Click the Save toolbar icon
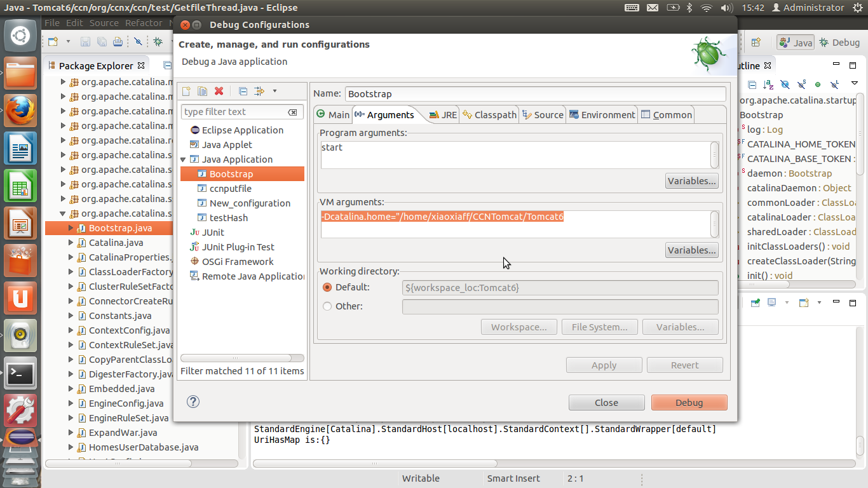 (85, 42)
